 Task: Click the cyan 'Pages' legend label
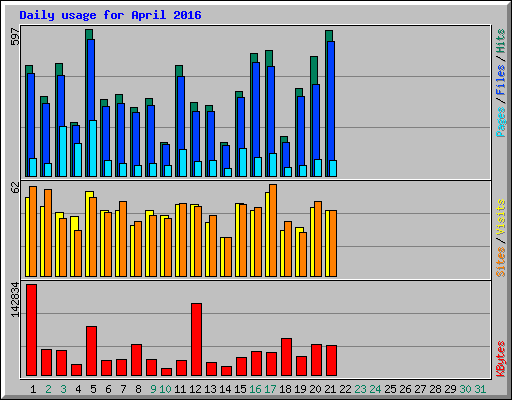[501, 122]
